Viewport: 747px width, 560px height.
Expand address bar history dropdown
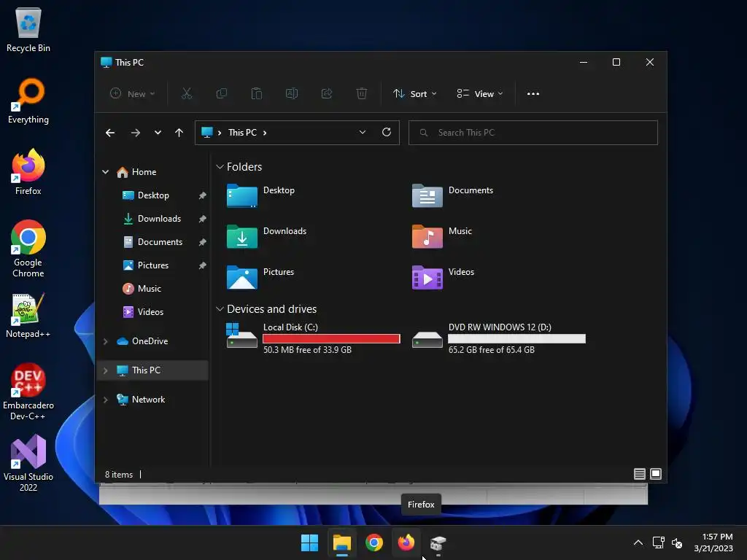[x=363, y=133]
